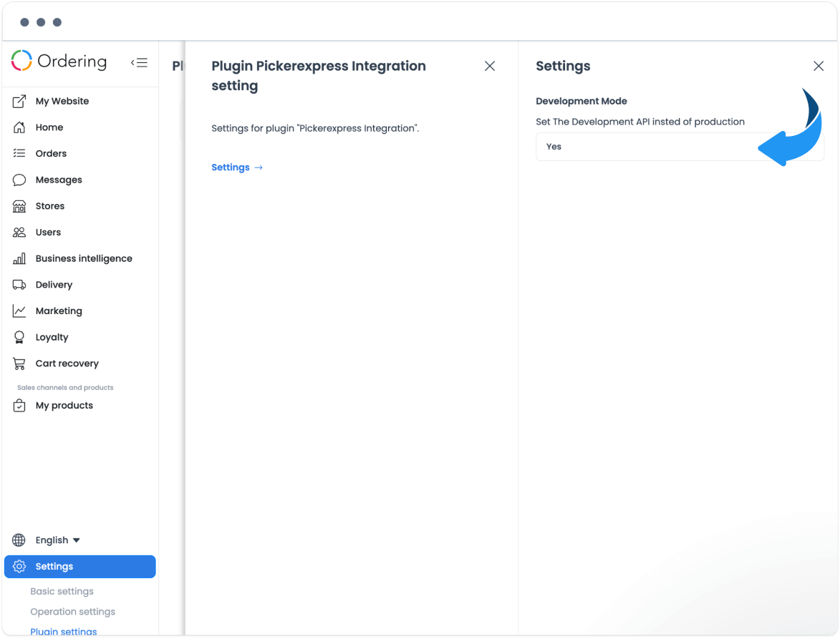Click the blue Settings link with arrow
840x639 pixels.
(237, 167)
